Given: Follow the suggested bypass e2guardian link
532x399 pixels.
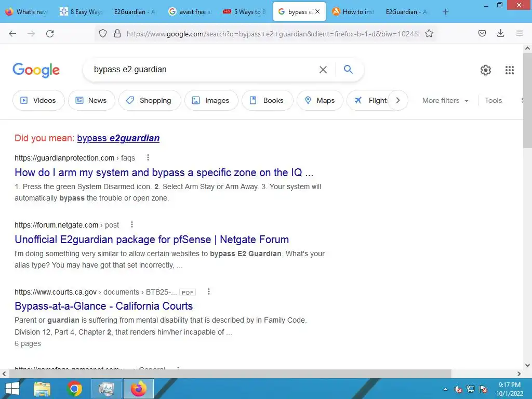Looking at the screenshot, I should pyautogui.click(x=118, y=138).
